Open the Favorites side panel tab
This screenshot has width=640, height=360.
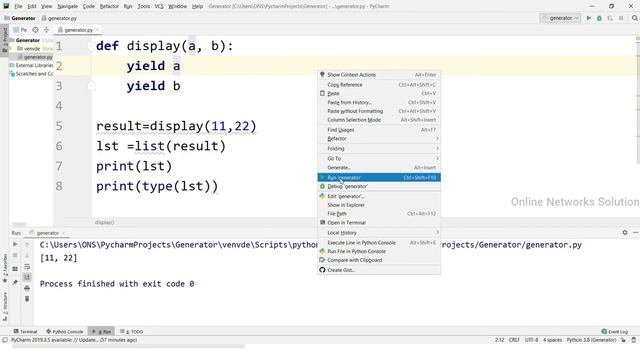4,268
